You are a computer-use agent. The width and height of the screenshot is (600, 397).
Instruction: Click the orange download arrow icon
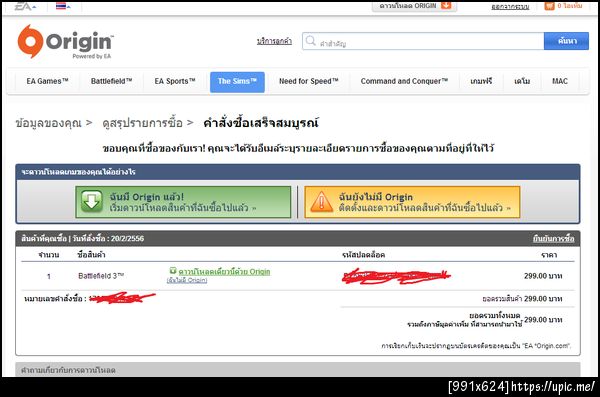446,5
